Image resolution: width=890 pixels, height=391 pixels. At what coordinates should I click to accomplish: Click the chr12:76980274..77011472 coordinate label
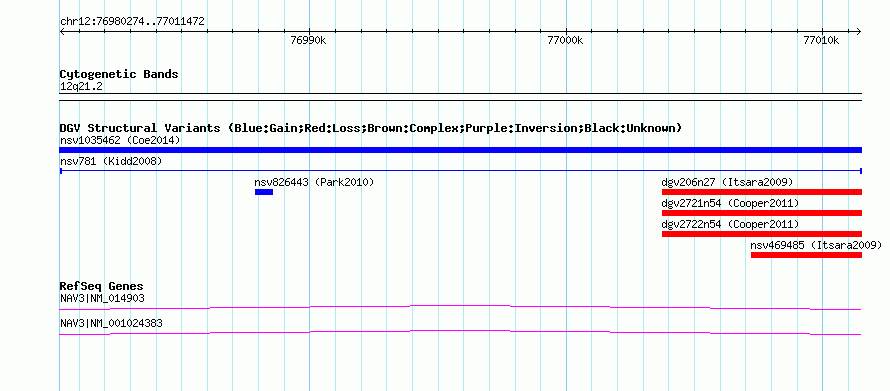pos(132,22)
